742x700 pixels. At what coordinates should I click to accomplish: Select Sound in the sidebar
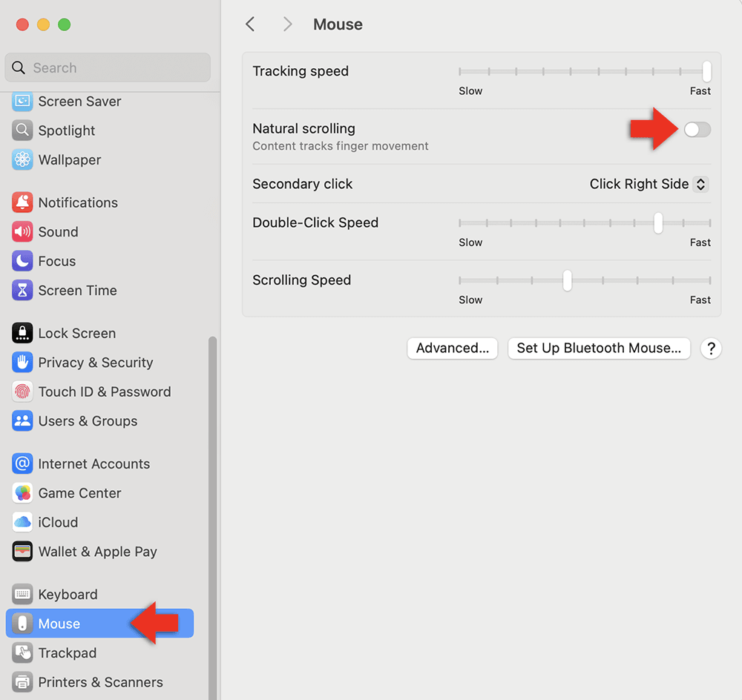pos(100,232)
